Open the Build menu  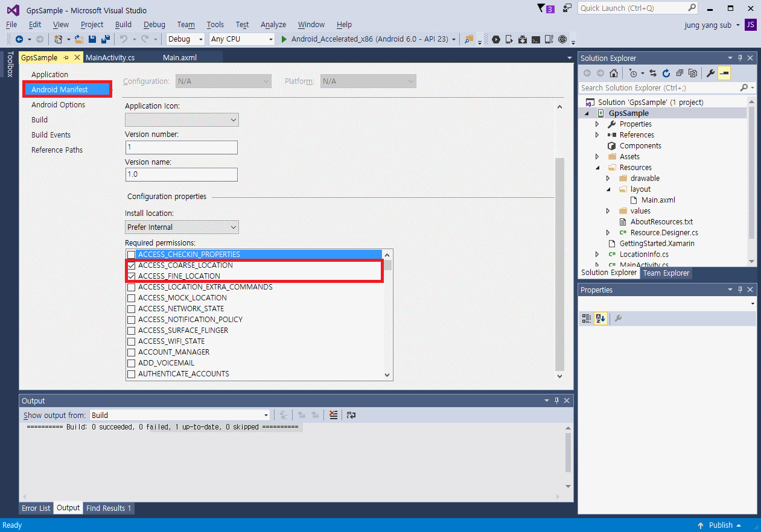coord(123,25)
